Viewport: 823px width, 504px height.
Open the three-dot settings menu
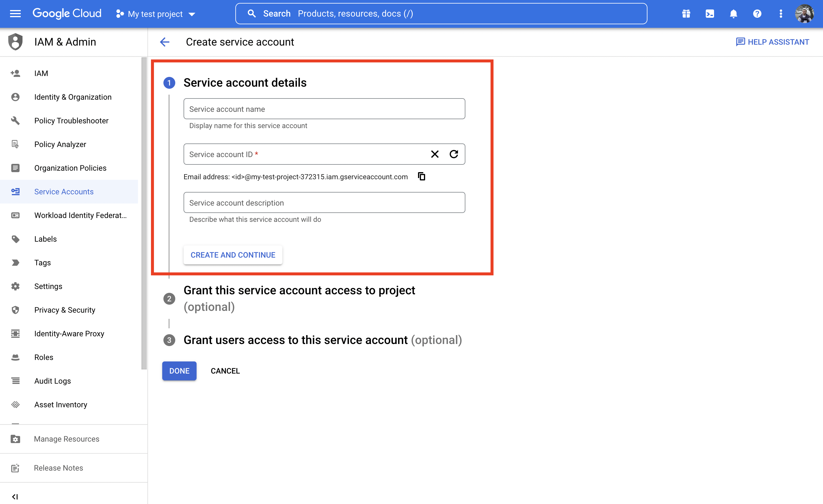(781, 14)
